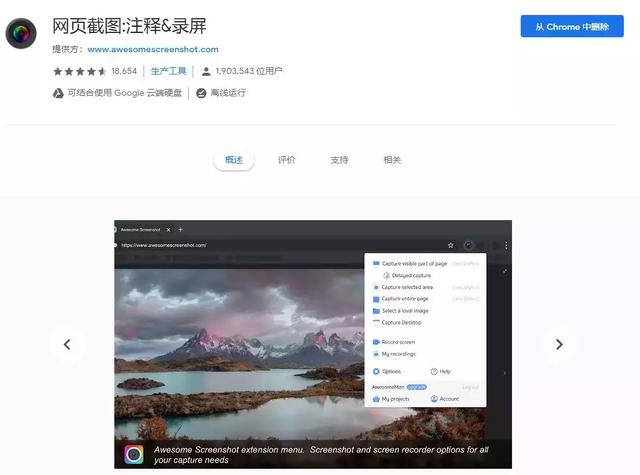
Task: Click the Account person icon in menu
Action: pos(434,399)
